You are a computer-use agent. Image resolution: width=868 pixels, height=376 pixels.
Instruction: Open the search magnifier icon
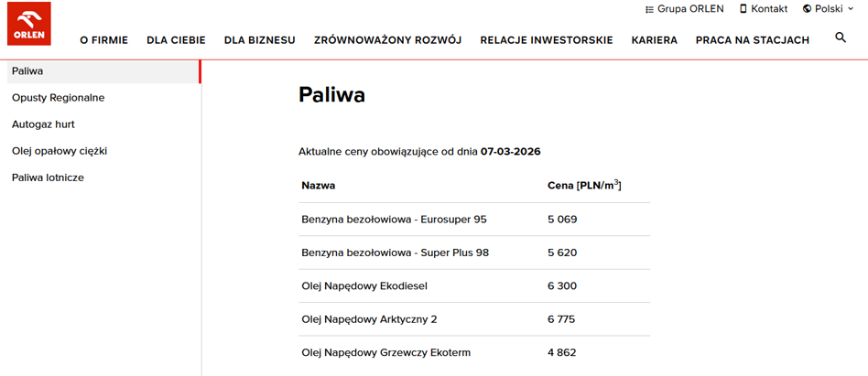click(x=841, y=38)
